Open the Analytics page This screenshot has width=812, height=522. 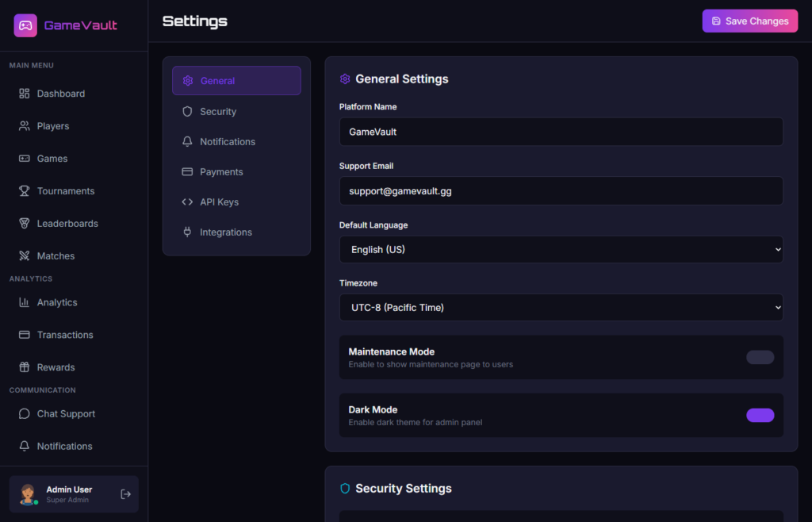74,302
